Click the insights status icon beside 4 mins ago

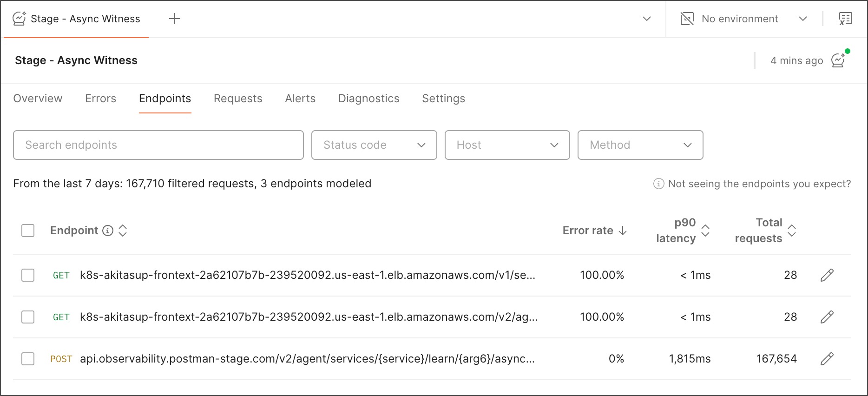tap(839, 60)
